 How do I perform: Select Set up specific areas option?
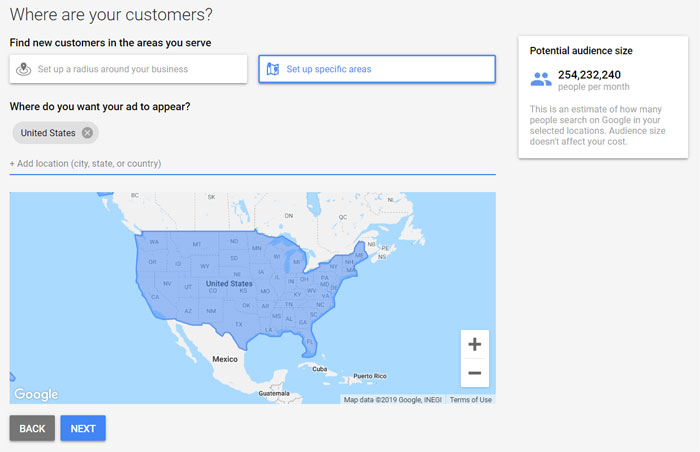click(x=377, y=69)
